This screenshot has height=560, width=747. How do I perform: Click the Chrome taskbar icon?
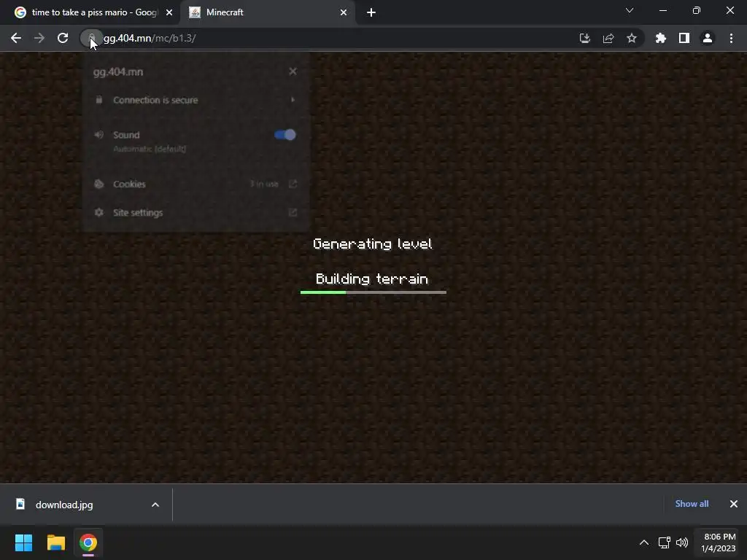click(x=88, y=542)
